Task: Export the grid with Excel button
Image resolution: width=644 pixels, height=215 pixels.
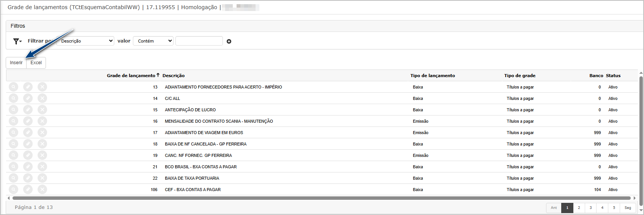Action: click(36, 63)
